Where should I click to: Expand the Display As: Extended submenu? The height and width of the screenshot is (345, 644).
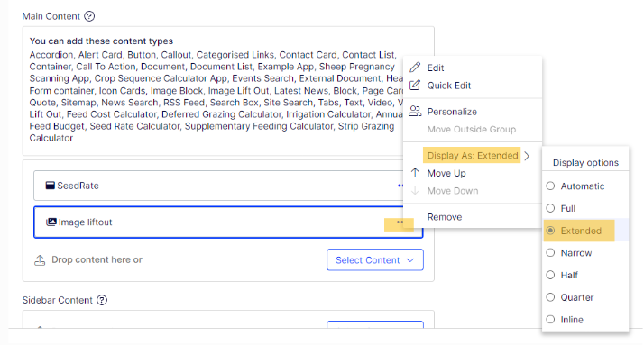pos(476,156)
